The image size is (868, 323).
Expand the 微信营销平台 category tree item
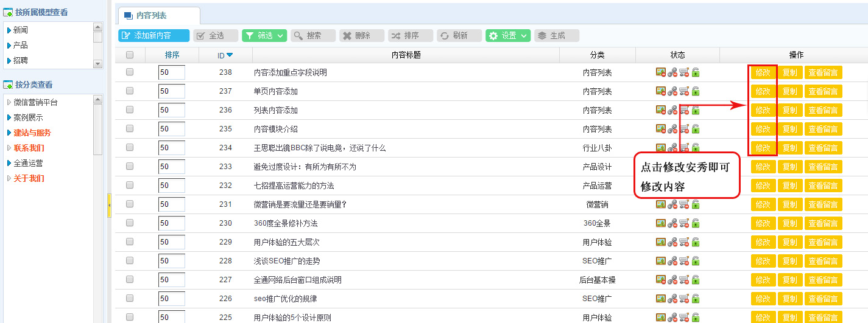coord(9,102)
